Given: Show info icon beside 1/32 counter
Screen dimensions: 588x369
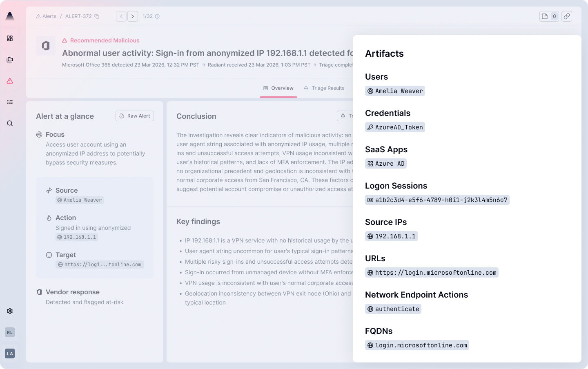Looking at the screenshot, I should [x=157, y=16].
